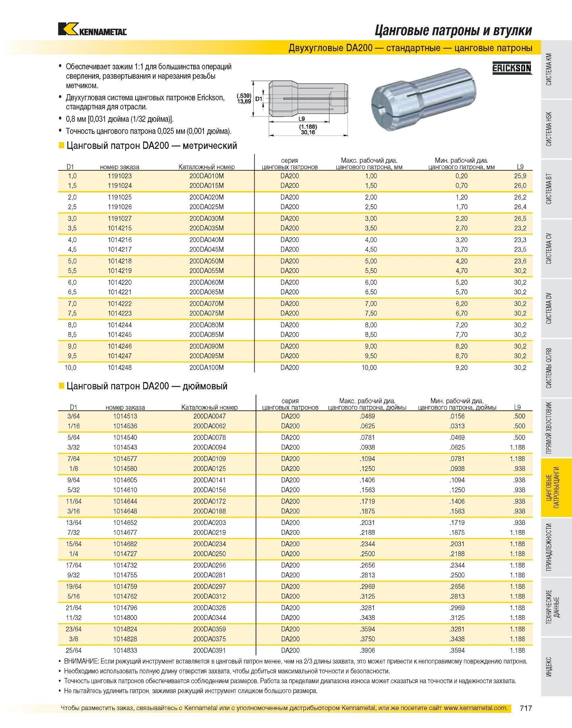Click the 25,9 L9 value
The height and width of the screenshot is (728, 572).
click(x=520, y=176)
